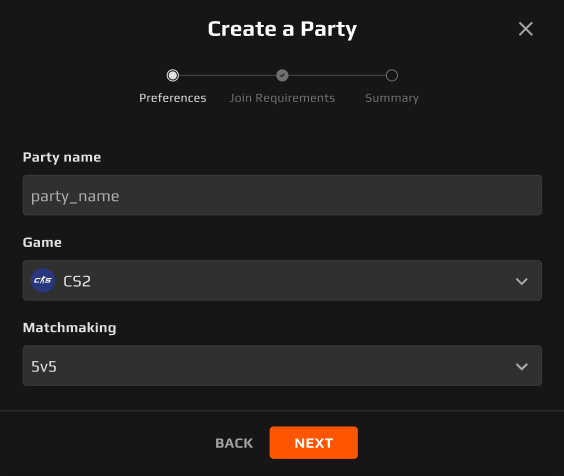Click the Join Requirements step checkmark circle
The image size is (564, 476).
tap(282, 76)
